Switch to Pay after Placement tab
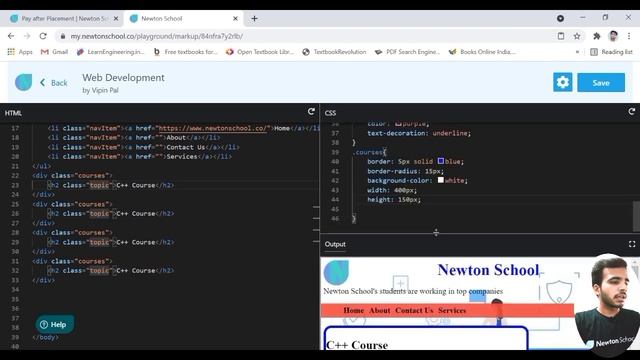This screenshot has height=360, width=640. pyautogui.click(x=63, y=18)
